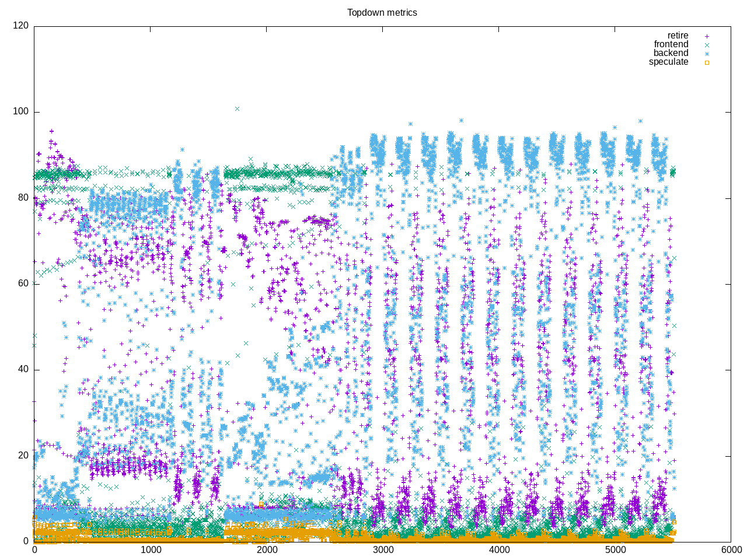Click the 4000 label on the x-axis
This screenshot has width=747, height=560.
(499, 549)
